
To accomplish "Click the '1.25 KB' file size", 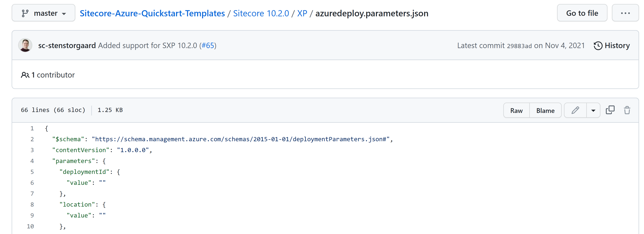I will 110,110.
